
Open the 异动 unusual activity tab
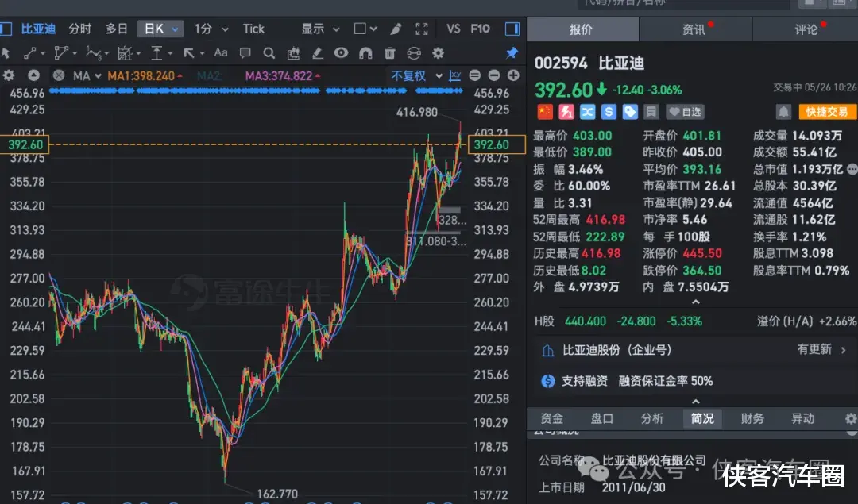click(802, 419)
